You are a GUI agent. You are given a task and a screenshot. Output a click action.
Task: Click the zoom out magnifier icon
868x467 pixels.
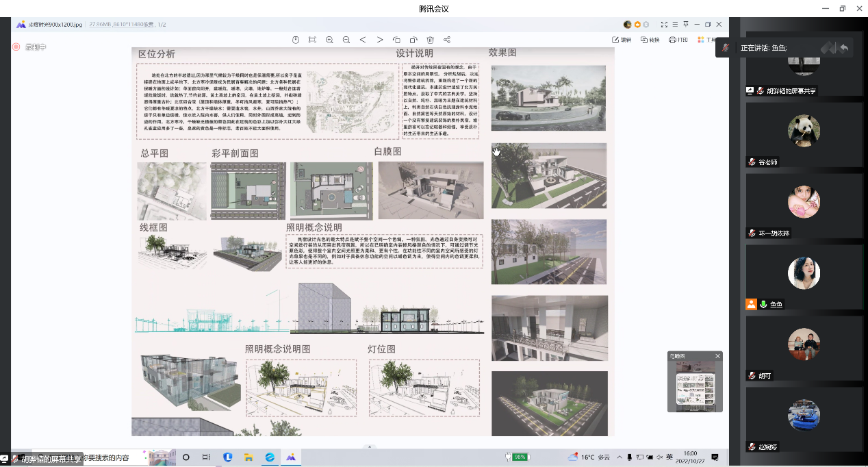[346, 40]
